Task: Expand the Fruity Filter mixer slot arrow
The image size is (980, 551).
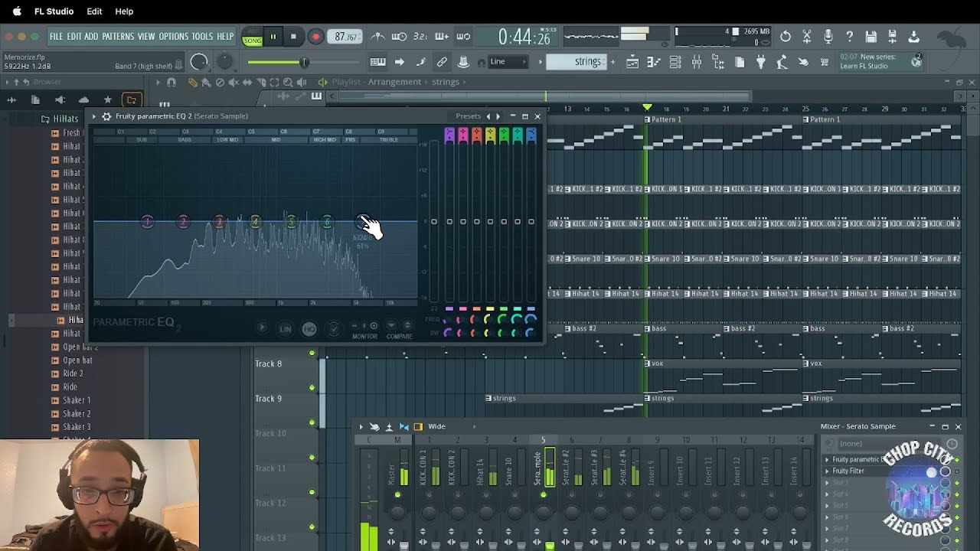Action: [827, 471]
